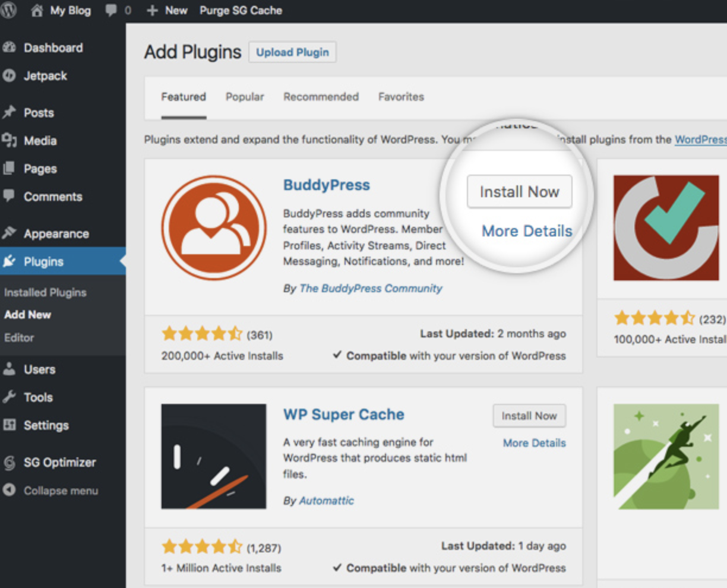Click Purge SG Cache in admin bar
Image resolution: width=727 pixels, height=588 pixels.
(241, 11)
